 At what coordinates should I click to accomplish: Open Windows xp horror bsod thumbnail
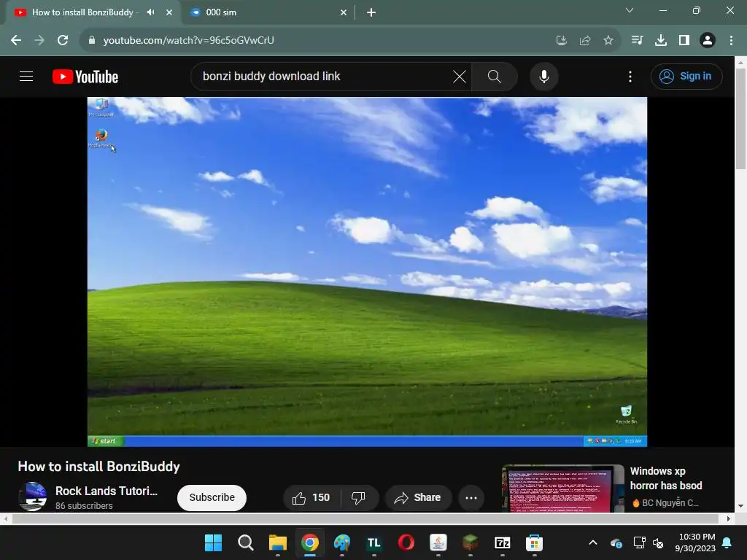click(562, 489)
